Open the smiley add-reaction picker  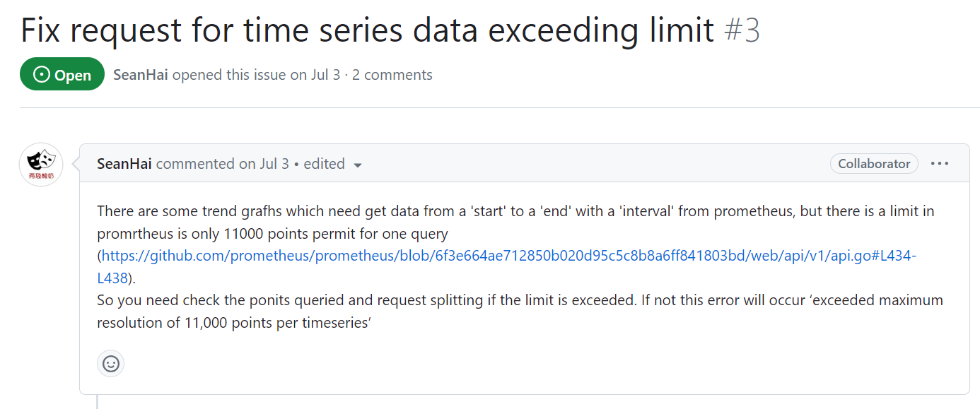click(x=110, y=363)
